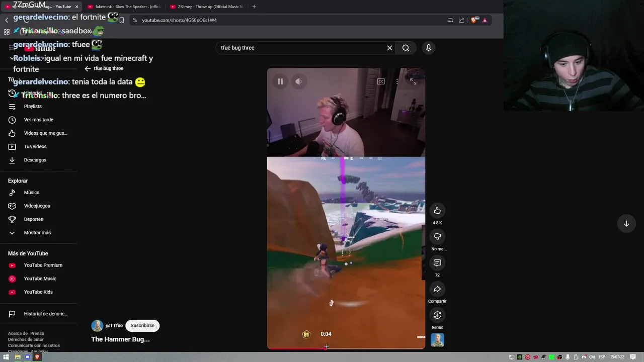
Task: Go back using arrow beside 'tfue bug three'
Action: coord(88,68)
